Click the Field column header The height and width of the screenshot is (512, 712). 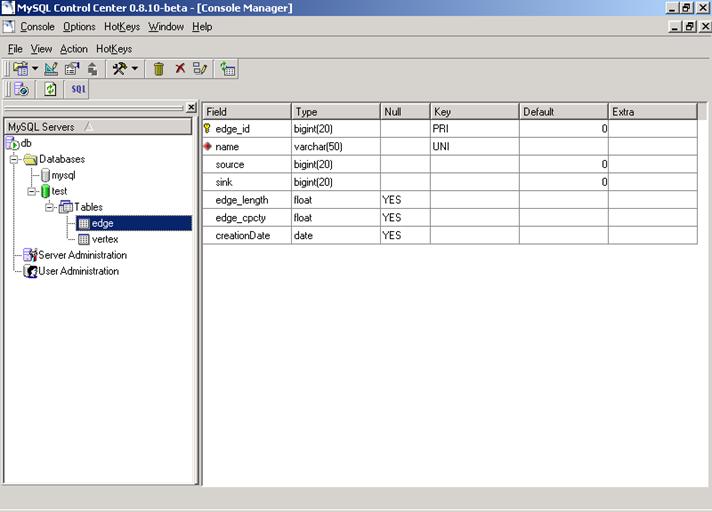click(x=247, y=112)
